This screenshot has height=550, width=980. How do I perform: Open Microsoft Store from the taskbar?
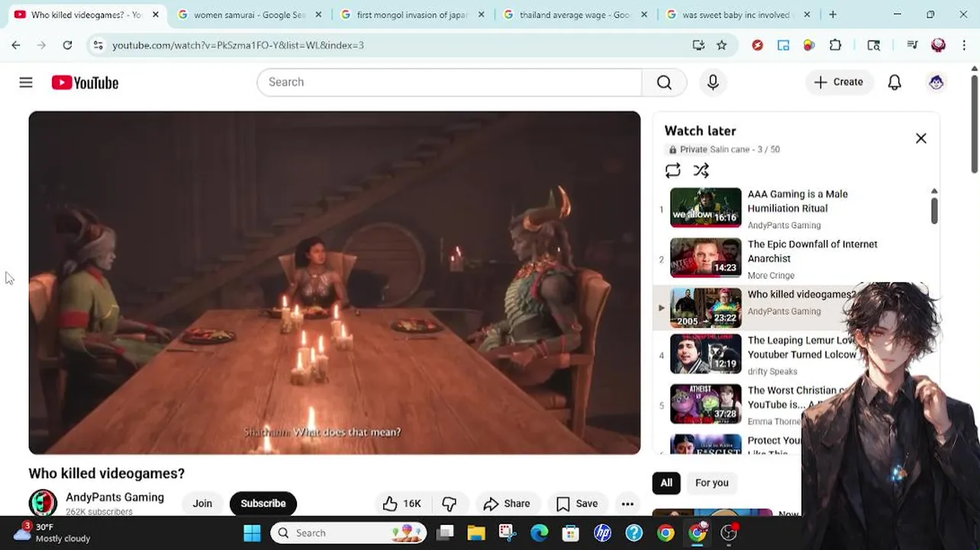(571, 532)
